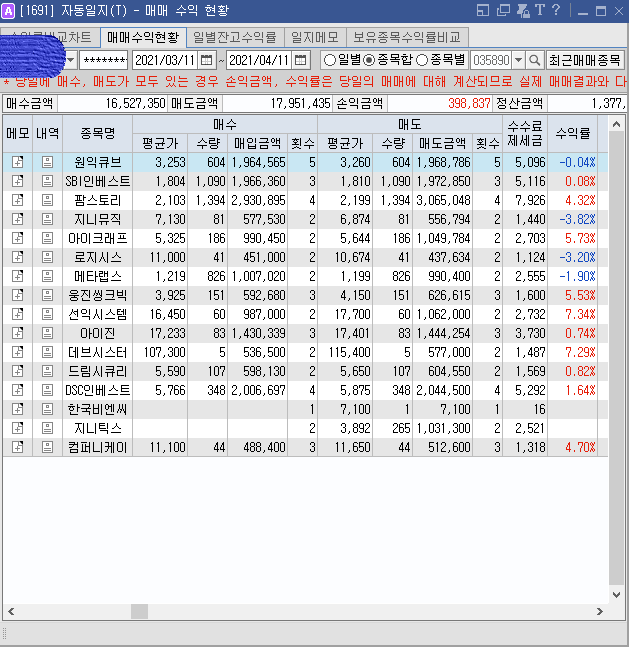Open the 일지메모 tab
The width and height of the screenshot is (629, 647).
click(314, 38)
